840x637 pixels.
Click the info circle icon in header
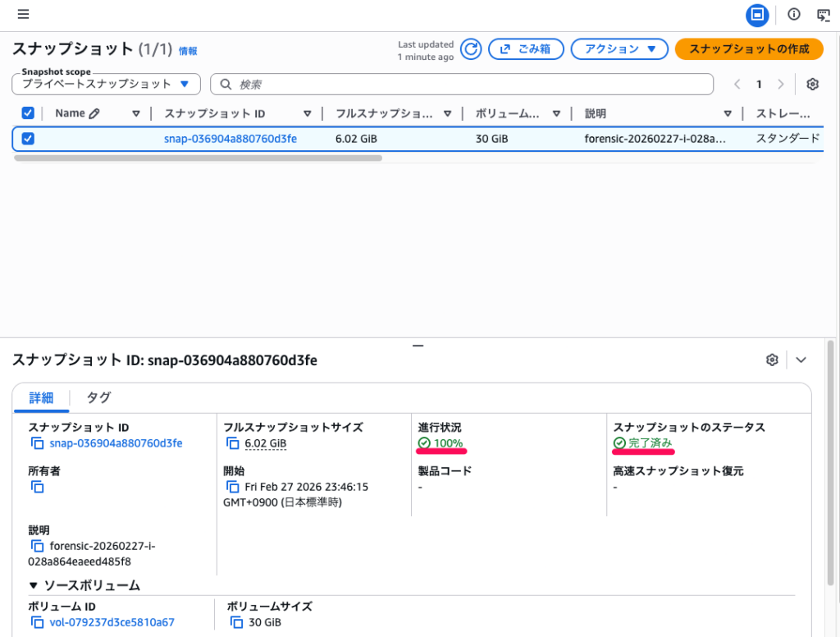tap(793, 14)
